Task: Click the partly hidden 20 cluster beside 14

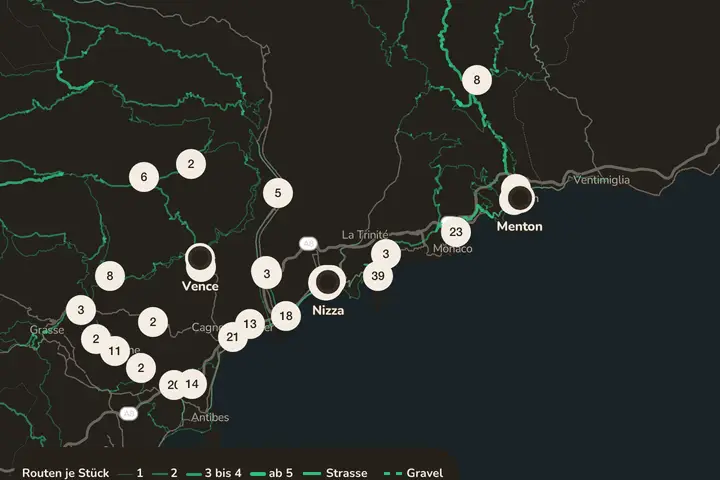Action: tap(170, 385)
